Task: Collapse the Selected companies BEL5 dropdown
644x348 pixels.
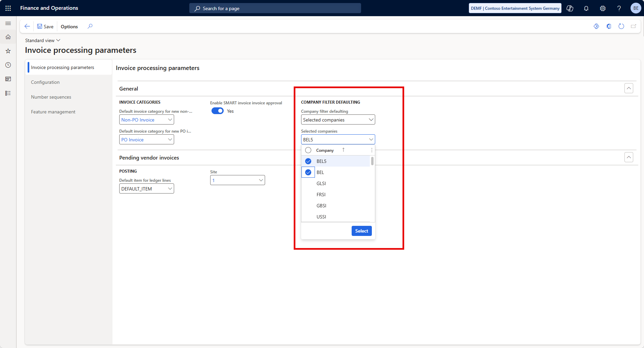Action: [371, 140]
